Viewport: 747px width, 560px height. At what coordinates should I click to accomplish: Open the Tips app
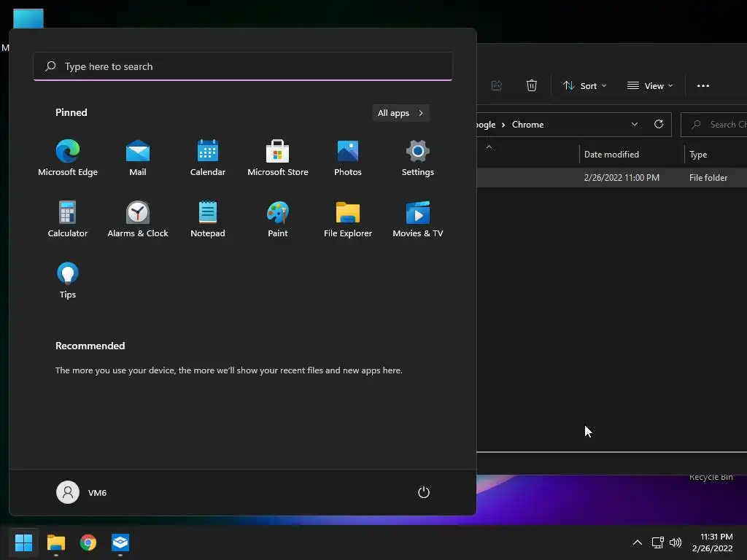[68, 281]
